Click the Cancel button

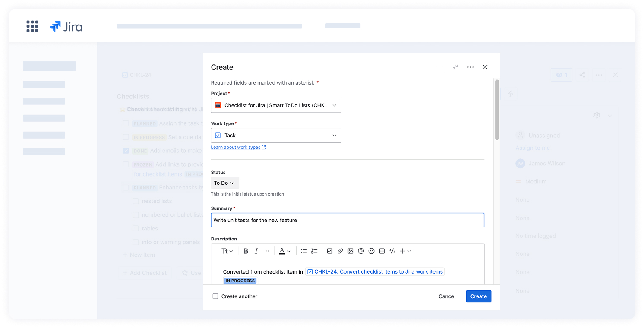(x=447, y=296)
